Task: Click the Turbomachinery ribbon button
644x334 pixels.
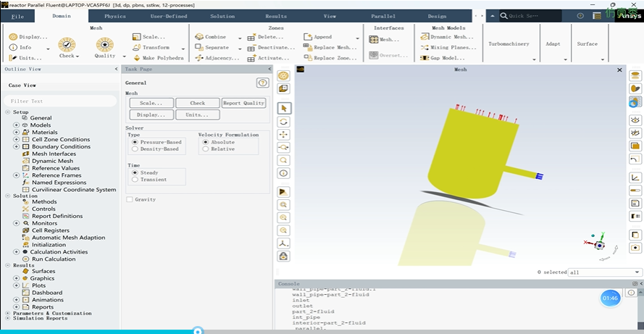Action: pyautogui.click(x=509, y=43)
